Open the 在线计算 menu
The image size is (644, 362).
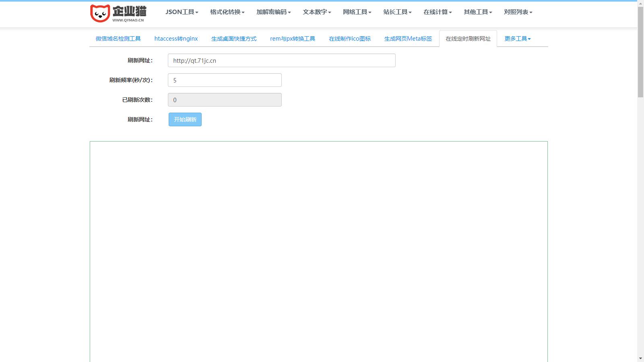(438, 12)
